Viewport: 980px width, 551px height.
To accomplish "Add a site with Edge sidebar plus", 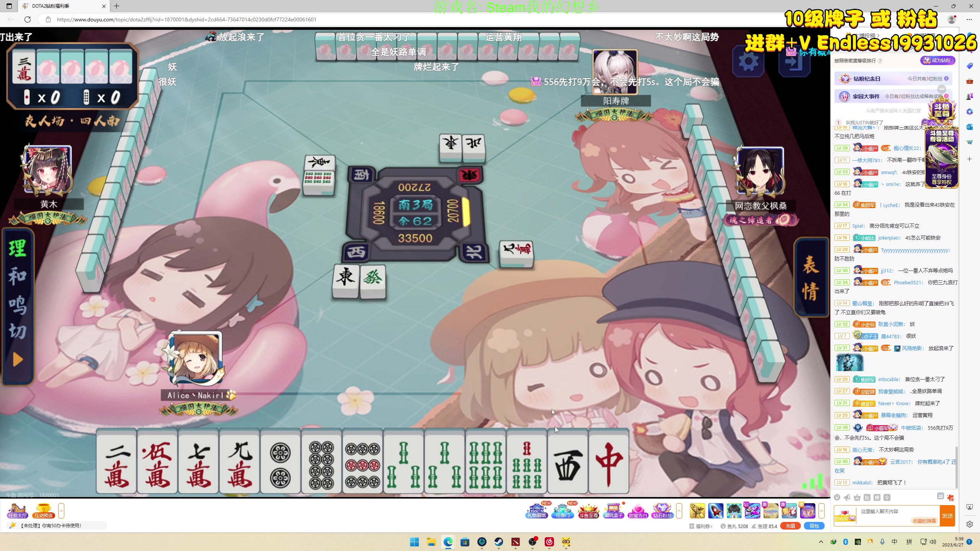I will tap(969, 159).
